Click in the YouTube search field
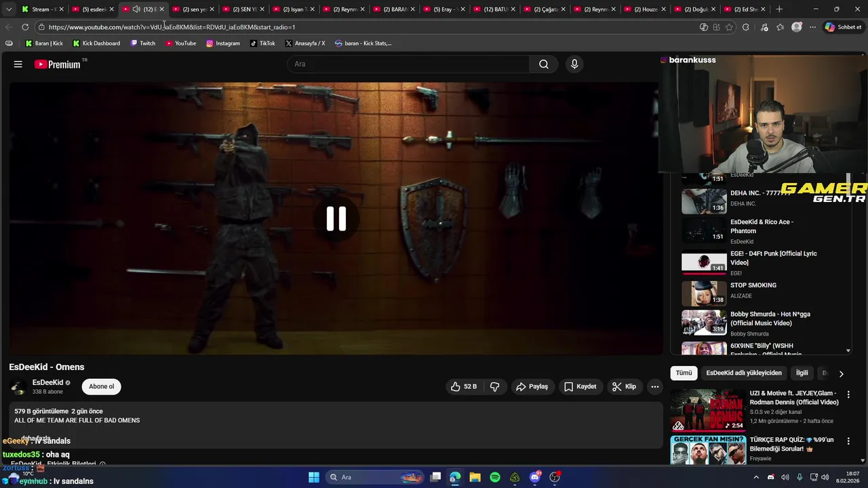The height and width of the screenshot is (488, 868). (x=410, y=64)
